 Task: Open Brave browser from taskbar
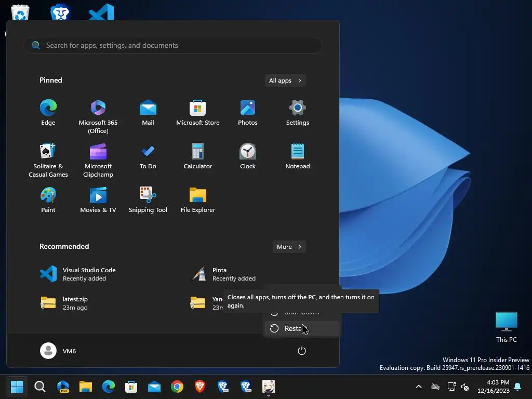[200, 387]
